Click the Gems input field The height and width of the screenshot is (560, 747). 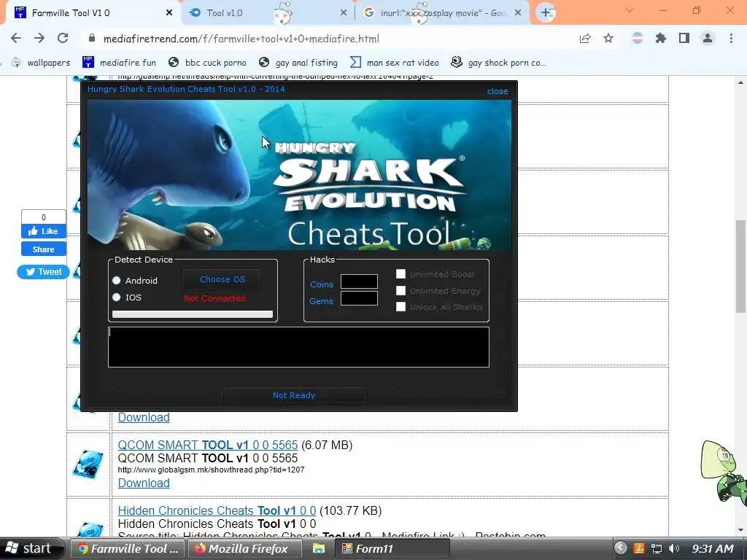pos(359,298)
